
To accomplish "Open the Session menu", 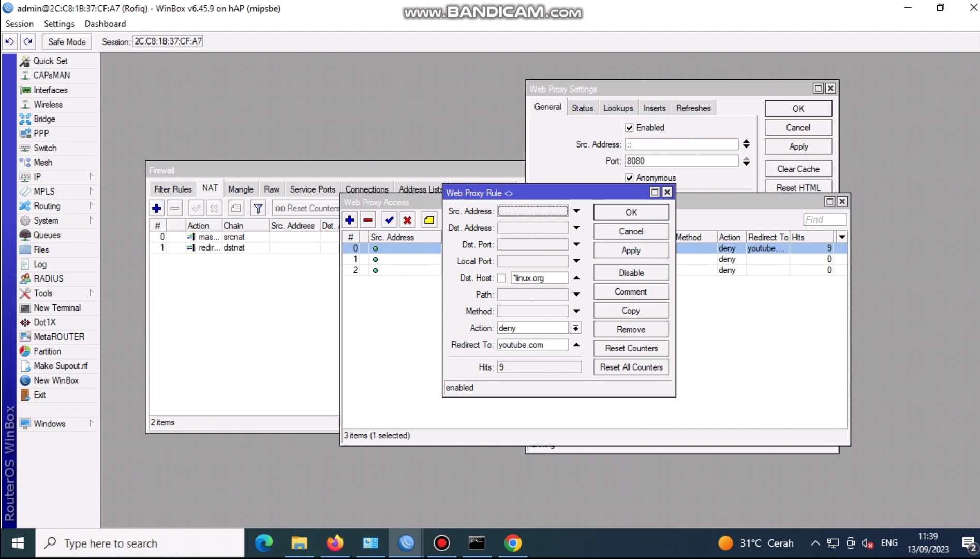I will (x=20, y=24).
